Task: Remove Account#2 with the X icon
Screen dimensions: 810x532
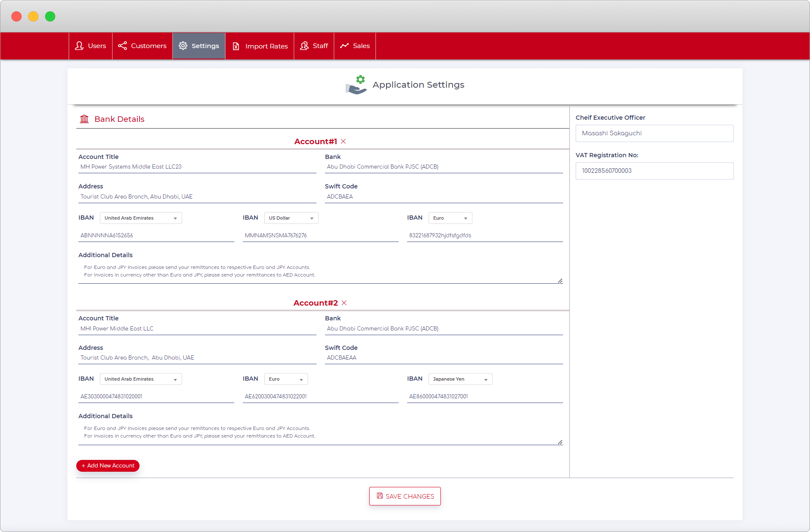Action: click(x=344, y=303)
